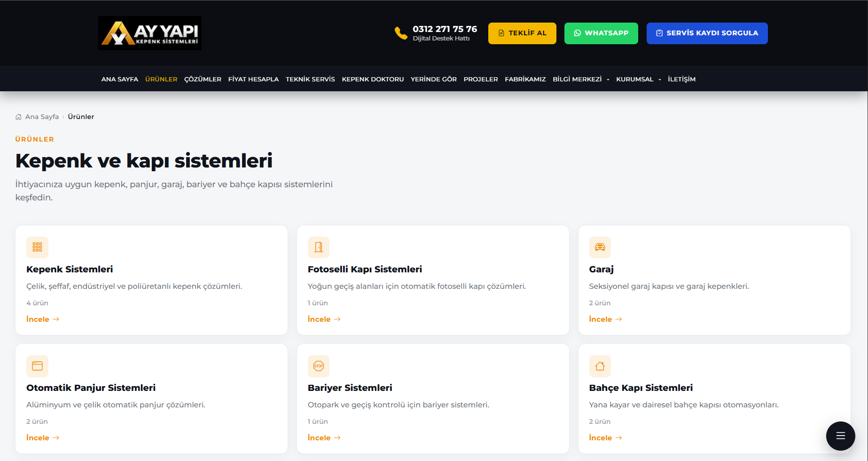Open İletişim navigation item
The height and width of the screenshot is (461, 868).
coord(681,79)
